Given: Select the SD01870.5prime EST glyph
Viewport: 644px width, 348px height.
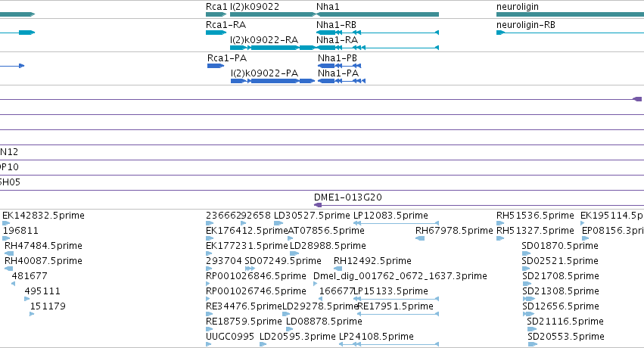Looking at the screenshot, I should pos(525,253).
